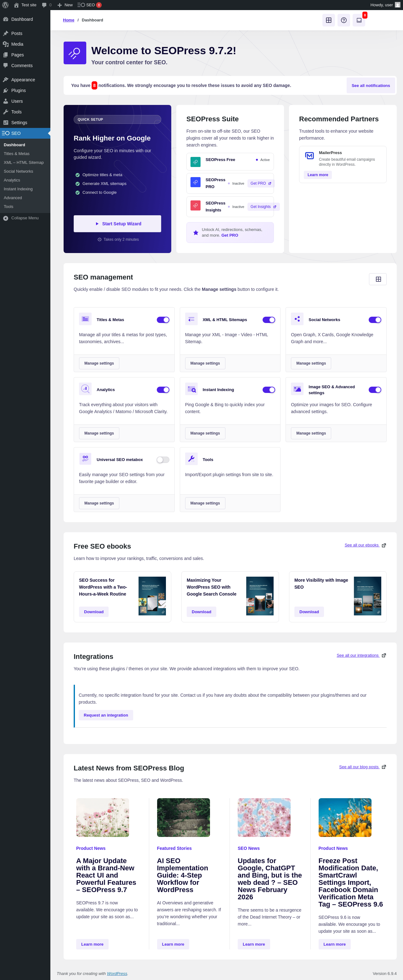Click the Get Insights button
Screen dimensions: 403x980
click(x=264, y=207)
